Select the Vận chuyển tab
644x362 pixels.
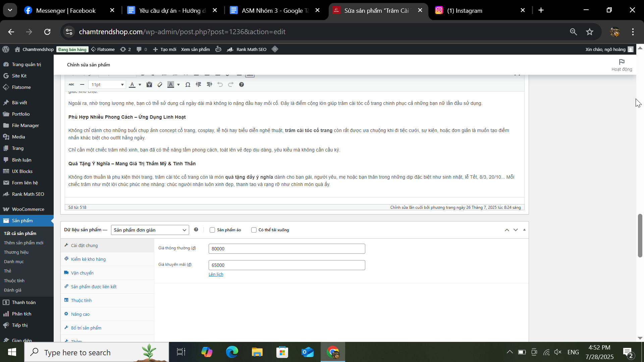click(x=107, y=273)
